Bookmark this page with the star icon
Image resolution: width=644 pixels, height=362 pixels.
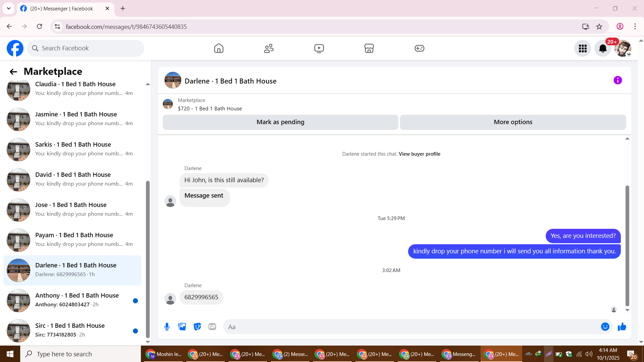coord(599,27)
